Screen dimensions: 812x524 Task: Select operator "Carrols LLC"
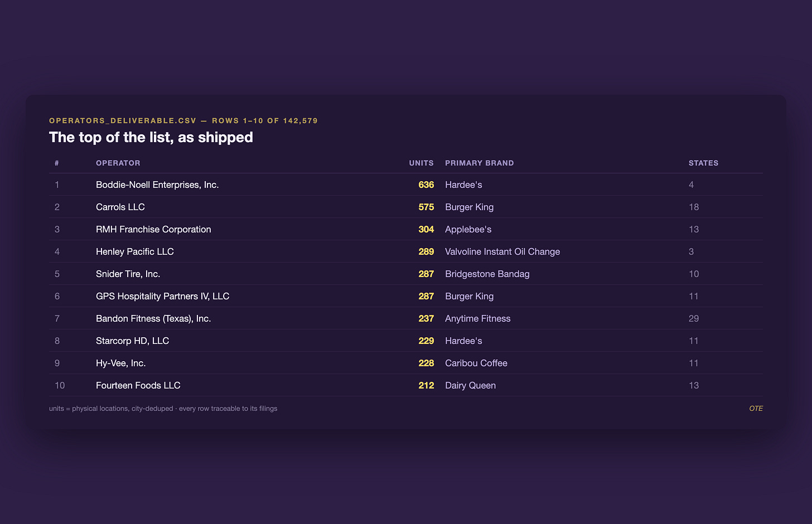120,207
